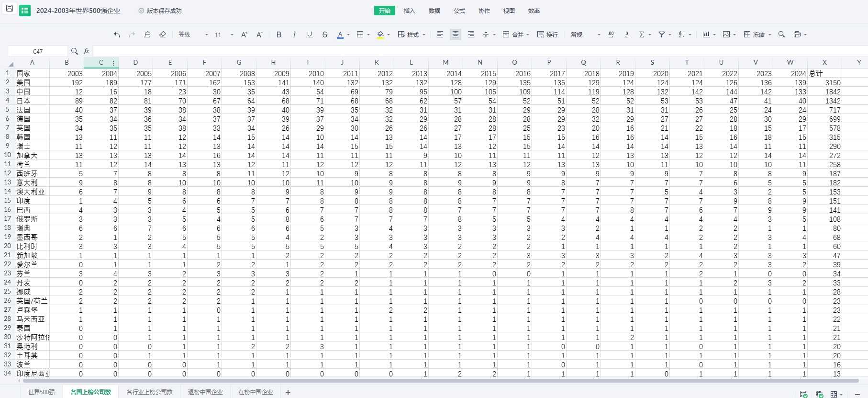
Task: Click the insert chart icon
Action: 706,34
